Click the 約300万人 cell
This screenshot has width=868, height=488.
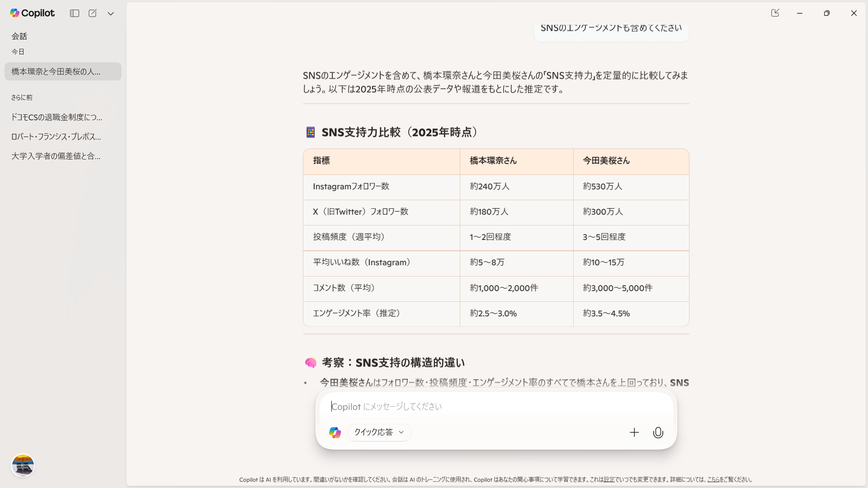[x=603, y=211]
